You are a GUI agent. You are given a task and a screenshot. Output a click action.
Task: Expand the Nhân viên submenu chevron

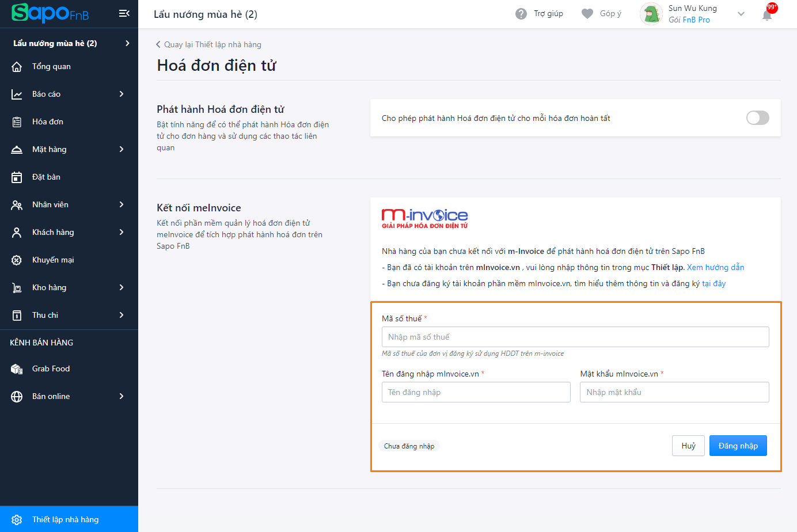click(x=122, y=204)
